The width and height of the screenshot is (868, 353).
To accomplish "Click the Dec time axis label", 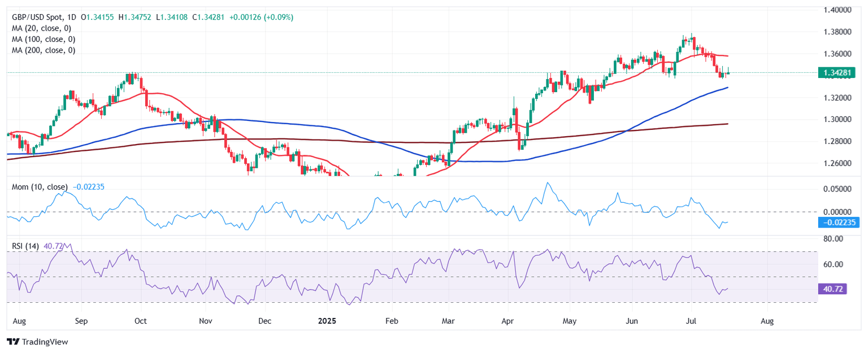I will (x=265, y=321).
